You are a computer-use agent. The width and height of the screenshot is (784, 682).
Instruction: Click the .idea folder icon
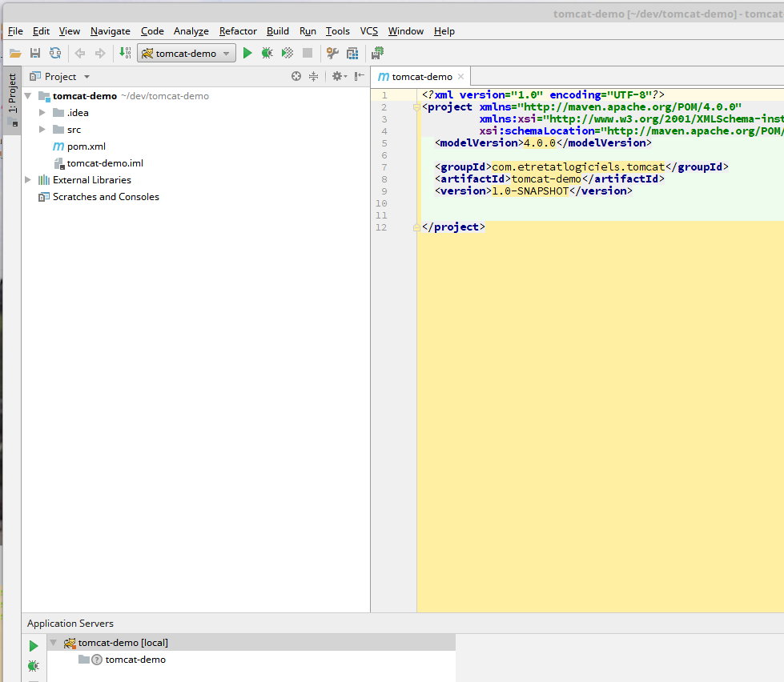[58, 112]
